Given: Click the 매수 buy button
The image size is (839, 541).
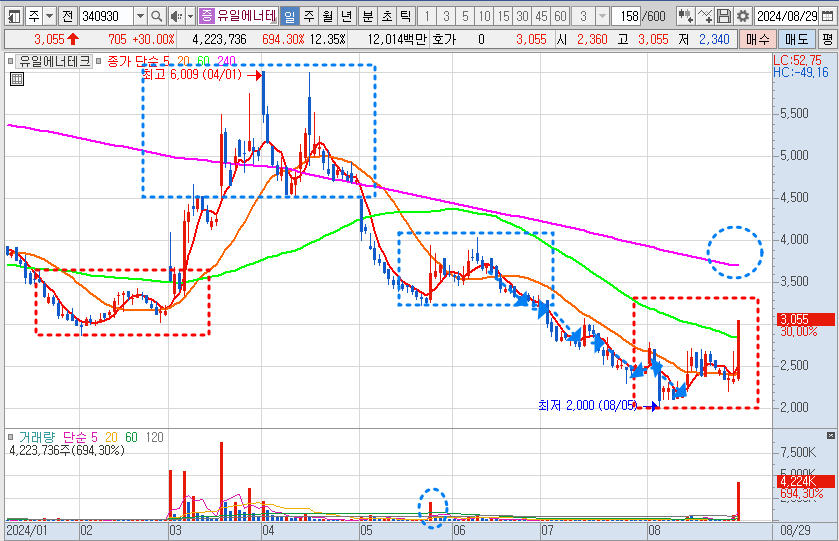Looking at the screenshot, I should point(757,40).
